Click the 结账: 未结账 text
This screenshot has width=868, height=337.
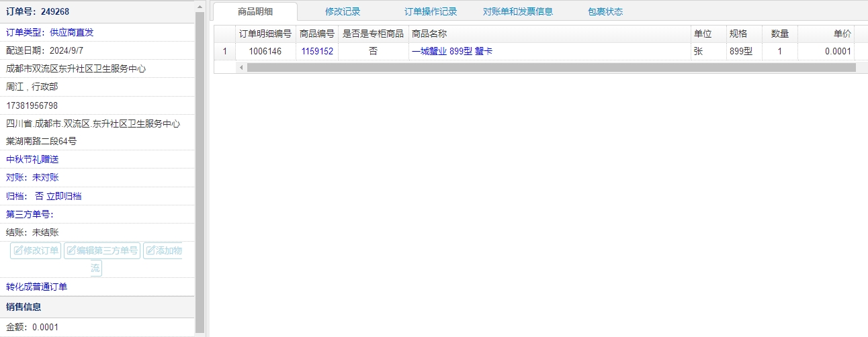tap(33, 232)
